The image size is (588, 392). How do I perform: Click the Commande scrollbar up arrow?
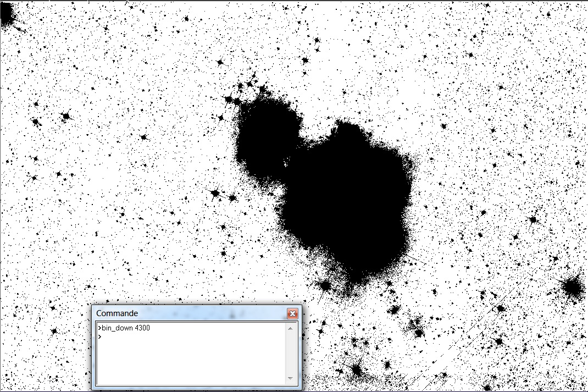point(290,328)
